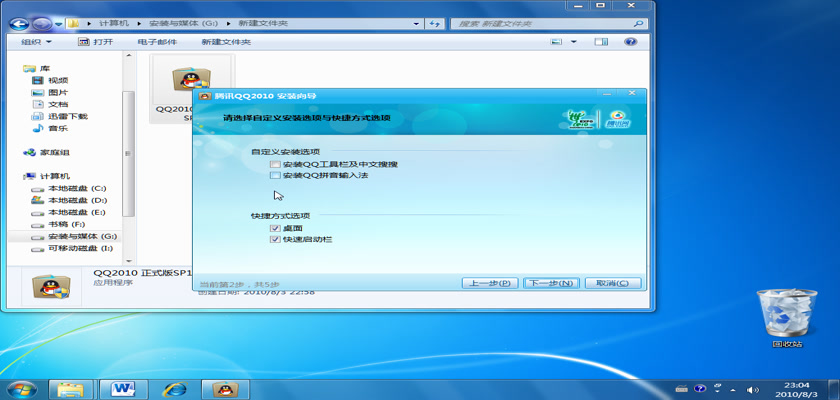This screenshot has width=840, height=400.
Task: Uncheck the 快速启动栏 shortcut checkbox
Action: pos(275,240)
